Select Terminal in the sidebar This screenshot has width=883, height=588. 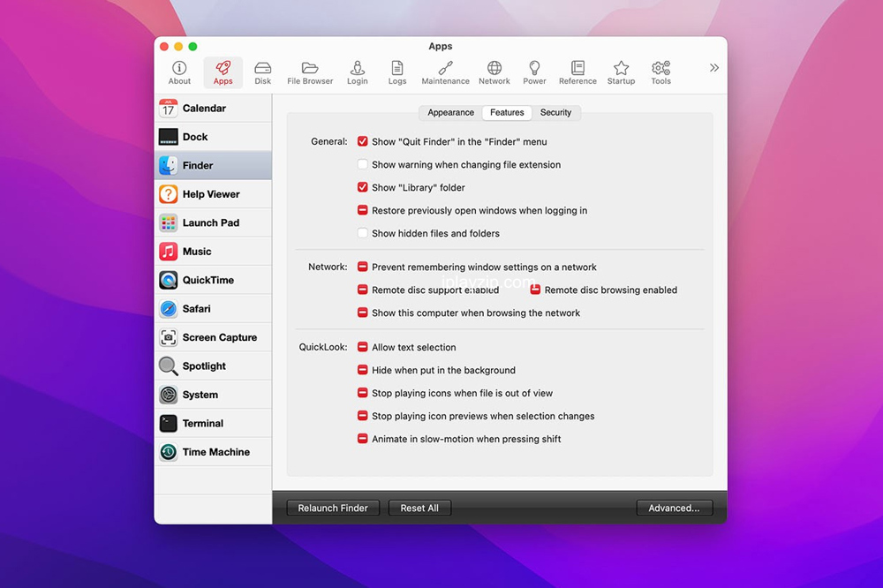pos(213,424)
